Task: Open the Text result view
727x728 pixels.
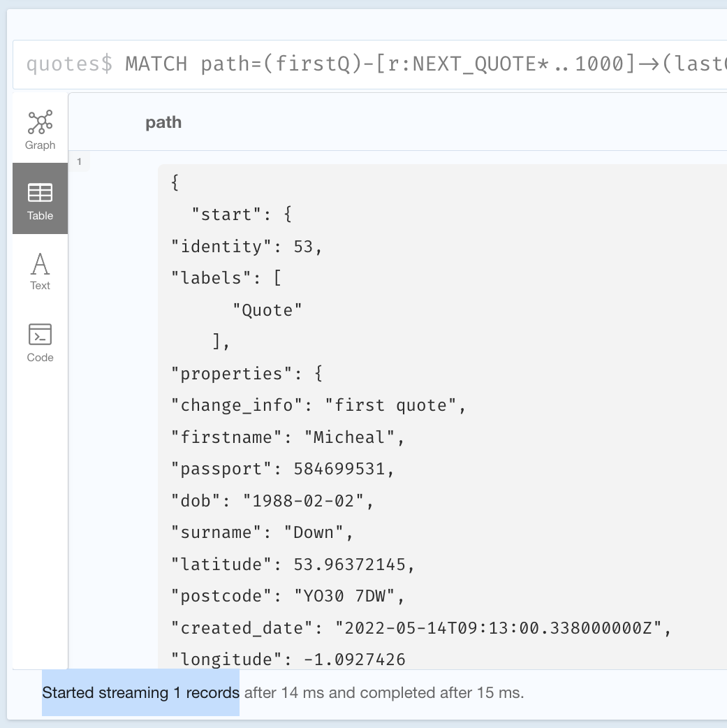Action: click(40, 271)
